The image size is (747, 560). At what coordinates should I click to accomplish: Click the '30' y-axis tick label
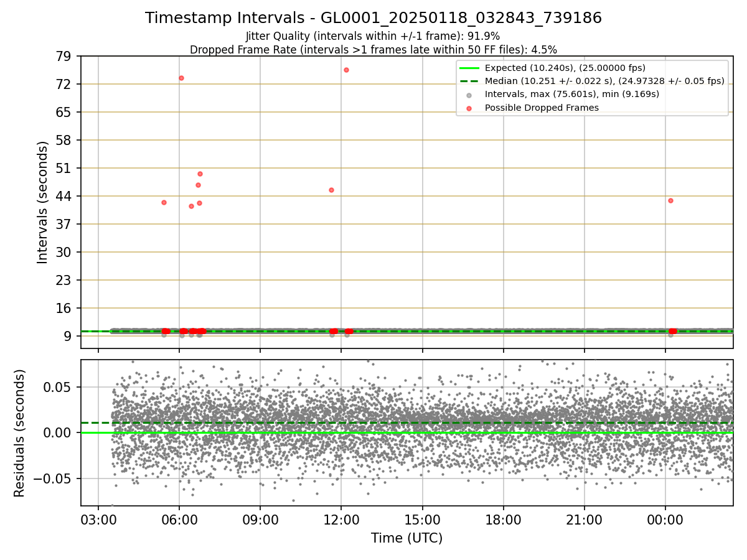click(65, 252)
